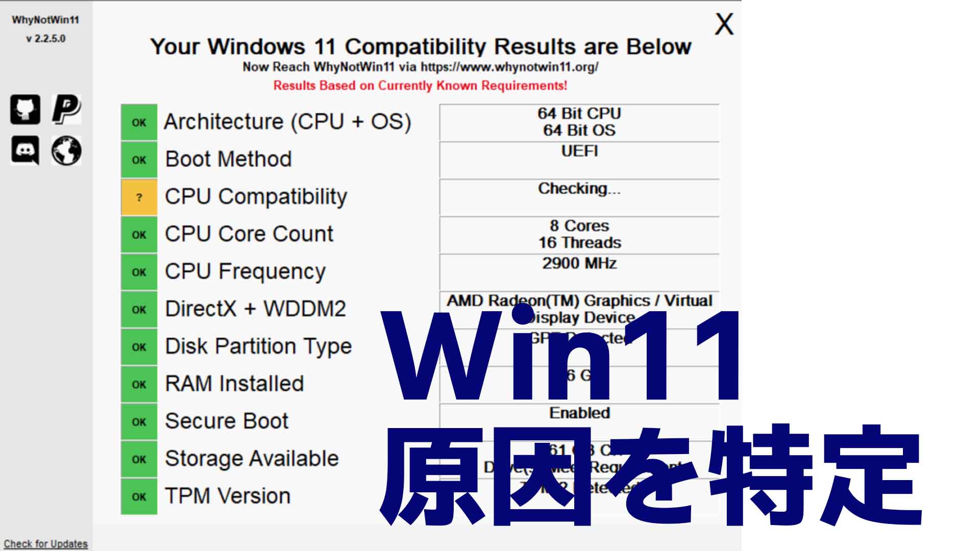The height and width of the screenshot is (551, 980).
Task: Click the Discord icon in sidebar
Action: pyautogui.click(x=25, y=148)
